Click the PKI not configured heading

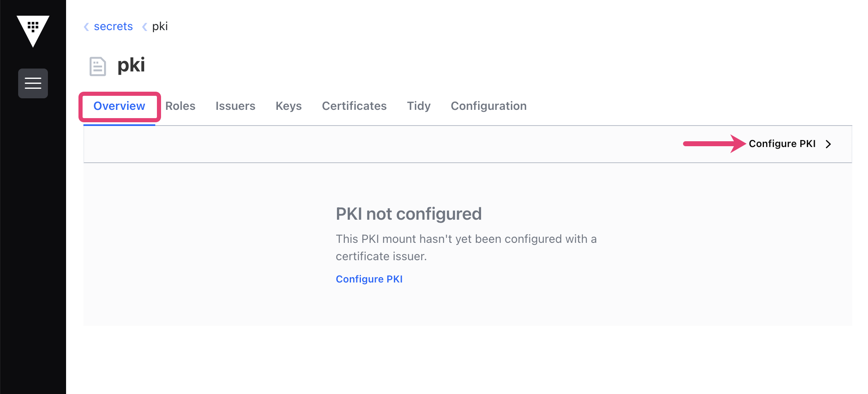click(x=409, y=214)
